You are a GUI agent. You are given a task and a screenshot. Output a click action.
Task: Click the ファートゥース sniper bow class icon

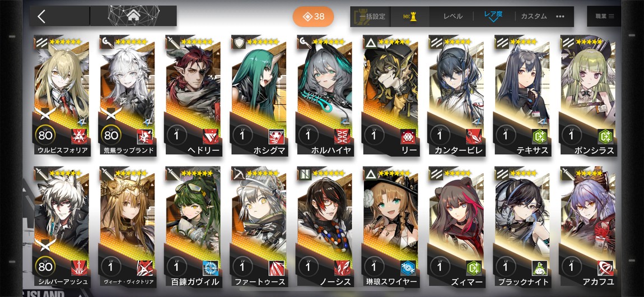(x=239, y=174)
